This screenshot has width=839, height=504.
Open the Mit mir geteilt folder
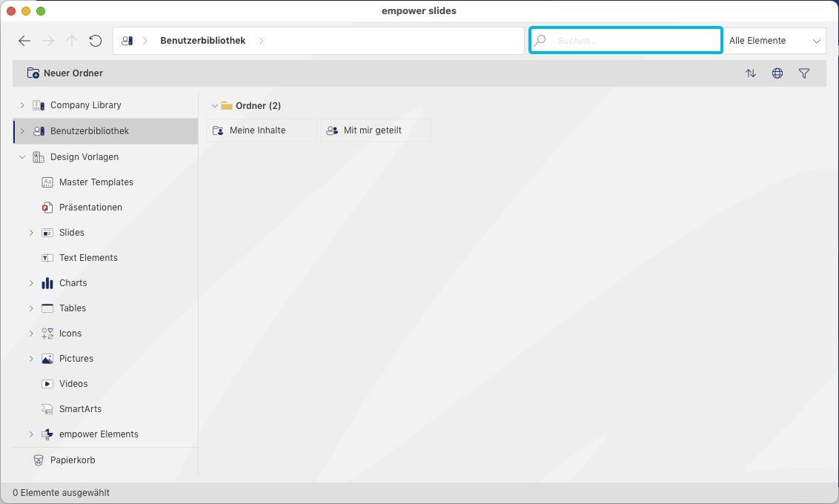click(x=376, y=130)
